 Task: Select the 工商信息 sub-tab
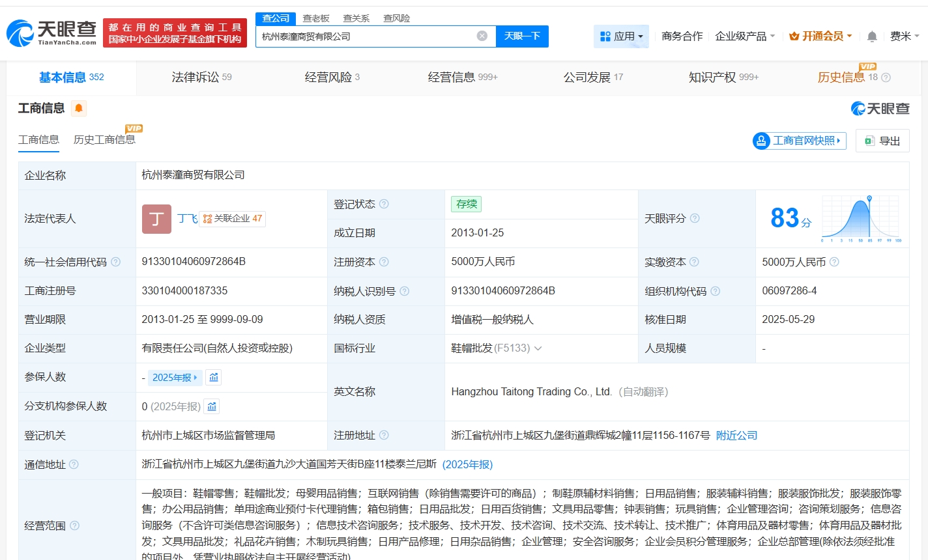38,139
